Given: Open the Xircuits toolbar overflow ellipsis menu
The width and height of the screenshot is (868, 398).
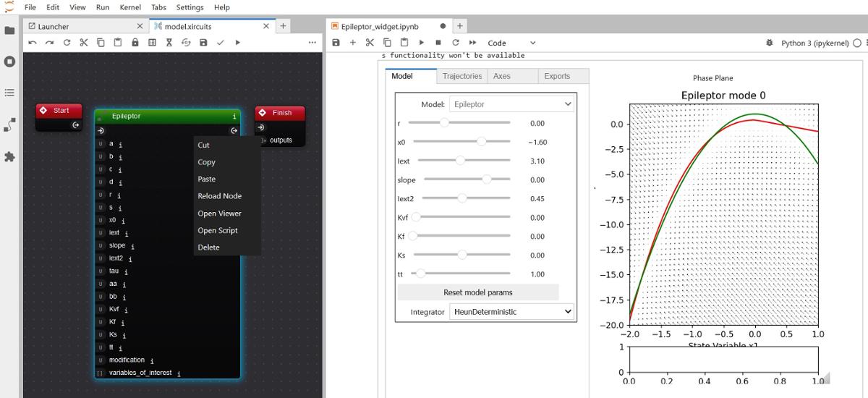Looking at the screenshot, I should click(x=312, y=43).
